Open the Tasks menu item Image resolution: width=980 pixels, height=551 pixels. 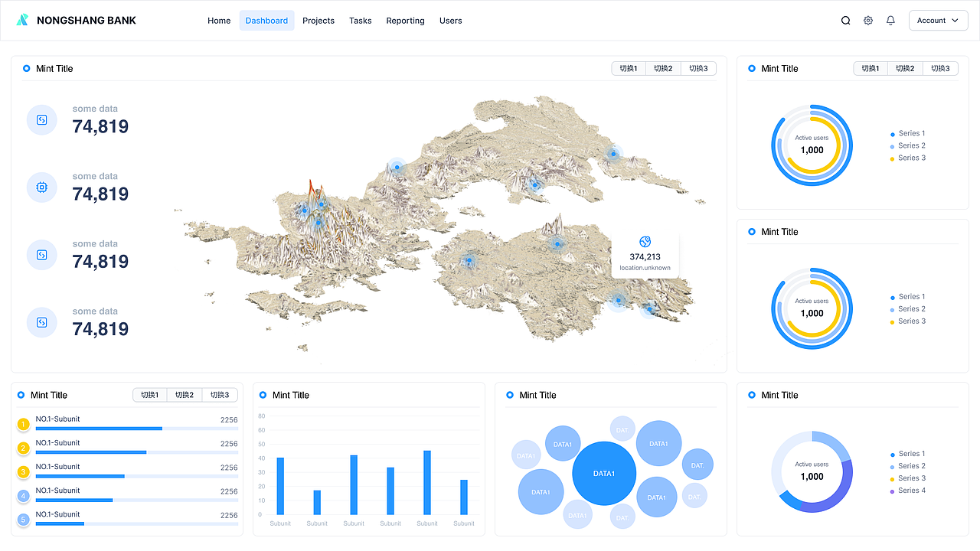coord(360,21)
